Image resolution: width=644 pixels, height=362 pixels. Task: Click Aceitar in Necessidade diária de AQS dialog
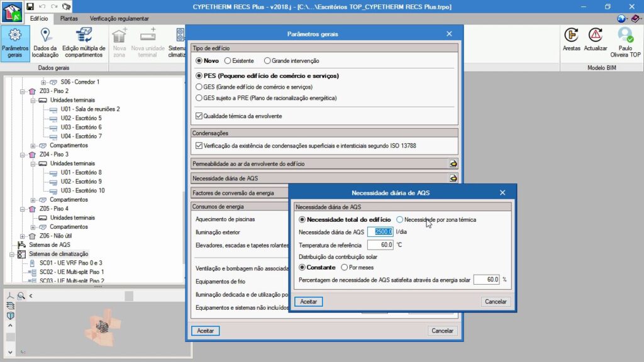[x=308, y=302]
